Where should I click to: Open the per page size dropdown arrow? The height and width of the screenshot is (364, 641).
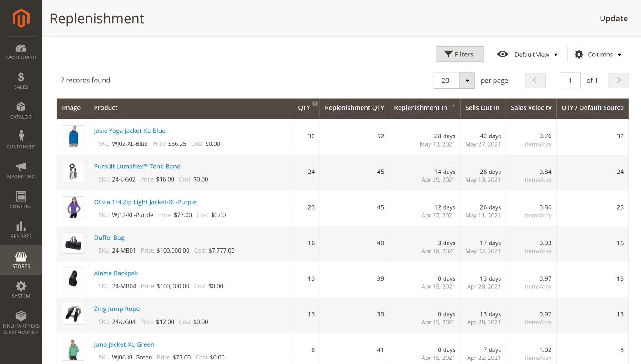(x=467, y=81)
